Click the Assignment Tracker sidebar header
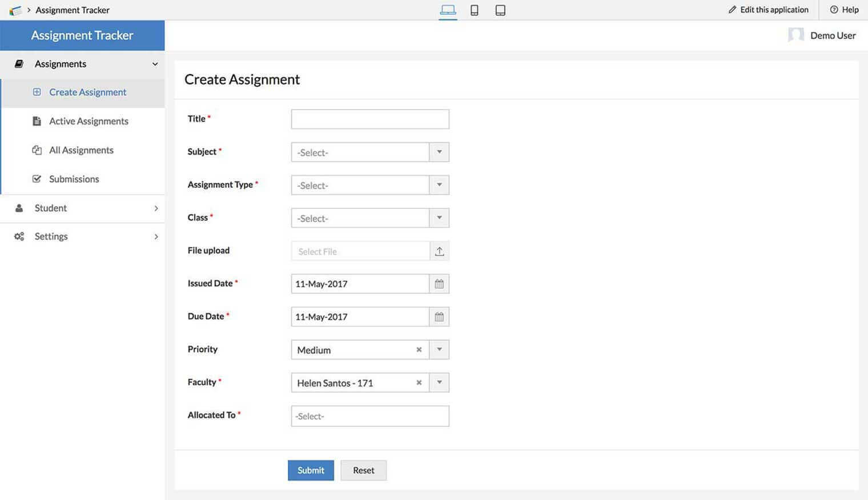Image resolution: width=868 pixels, height=500 pixels. (x=82, y=35)
